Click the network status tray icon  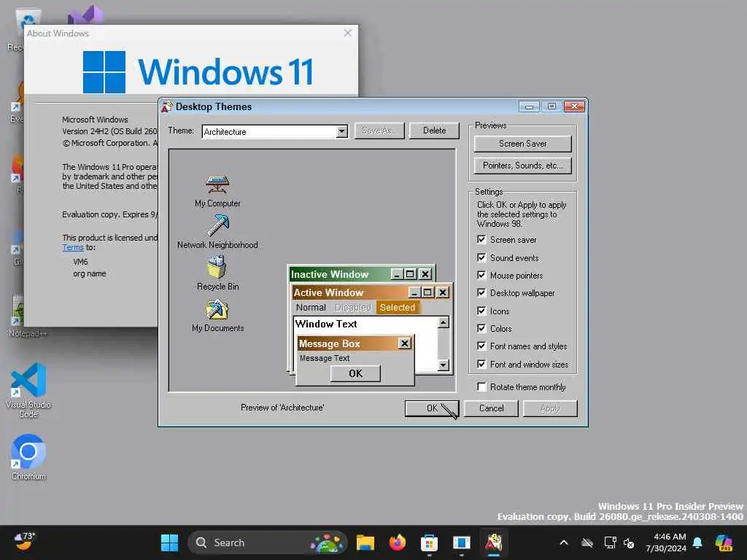pos(610,542)
